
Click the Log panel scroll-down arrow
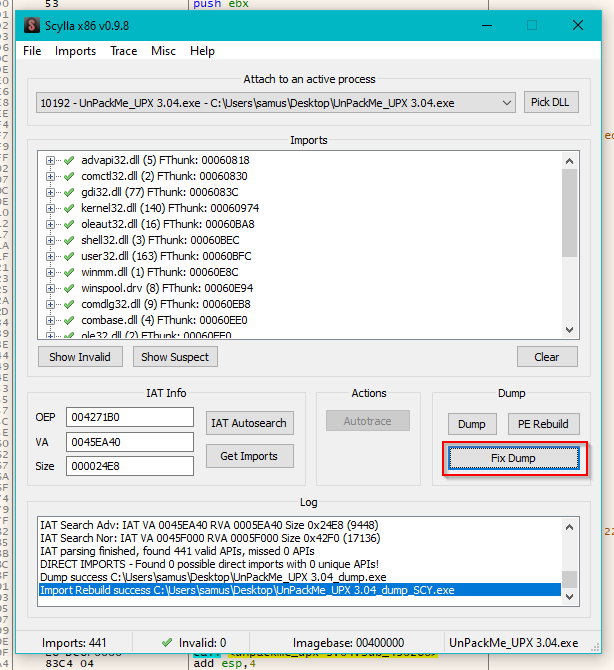point(569,597)
